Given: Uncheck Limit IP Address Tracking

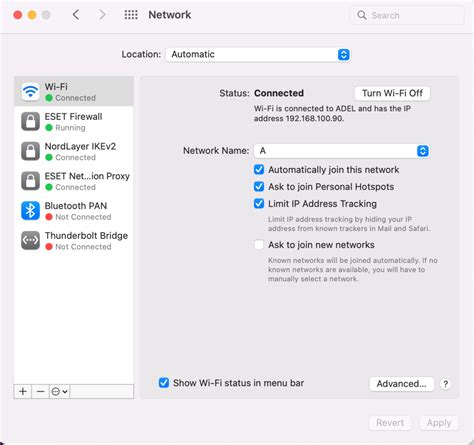Looking at the screenshot, I should 259,204.
